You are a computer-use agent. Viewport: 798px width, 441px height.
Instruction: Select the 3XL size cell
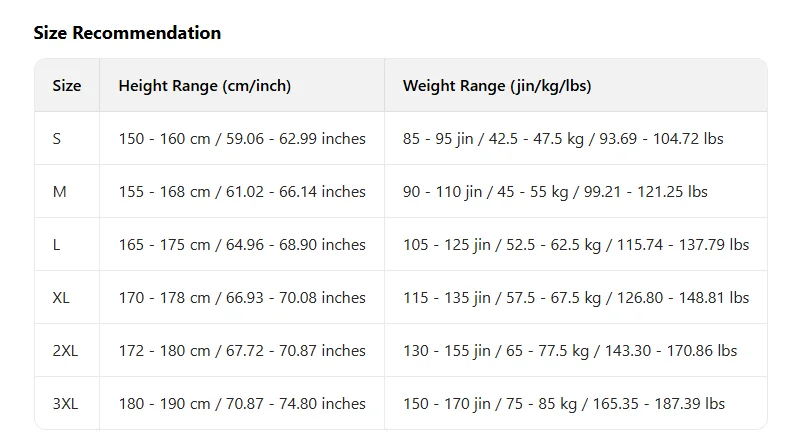coord(65,403)
